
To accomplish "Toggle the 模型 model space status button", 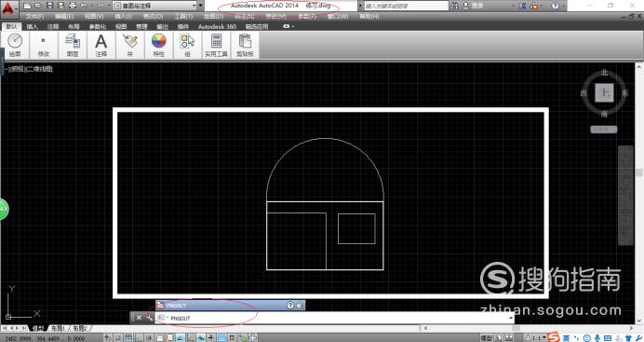I will point(486,338).
